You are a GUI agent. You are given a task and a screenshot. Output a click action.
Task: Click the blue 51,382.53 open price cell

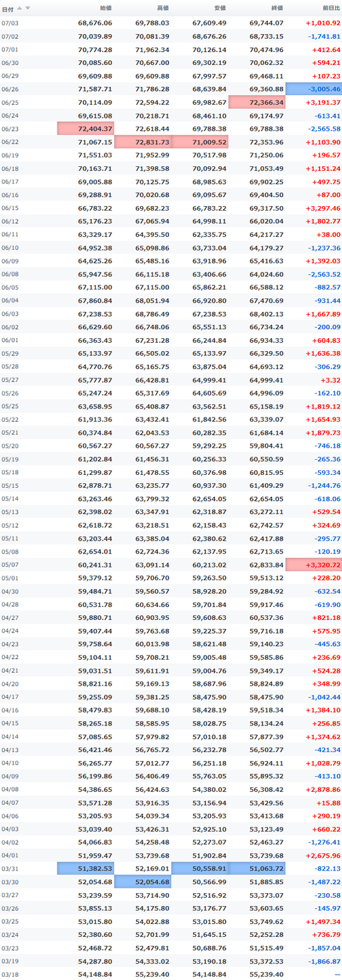tap(85, 868)
